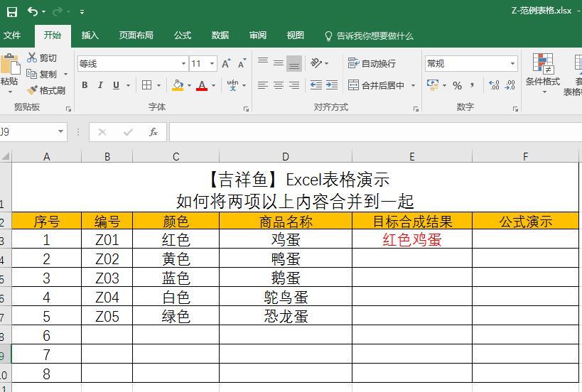Click the 告诉我你想要做什么 search box
The height and width of the screenshot is (392, 582).
(x=369, y=36)
